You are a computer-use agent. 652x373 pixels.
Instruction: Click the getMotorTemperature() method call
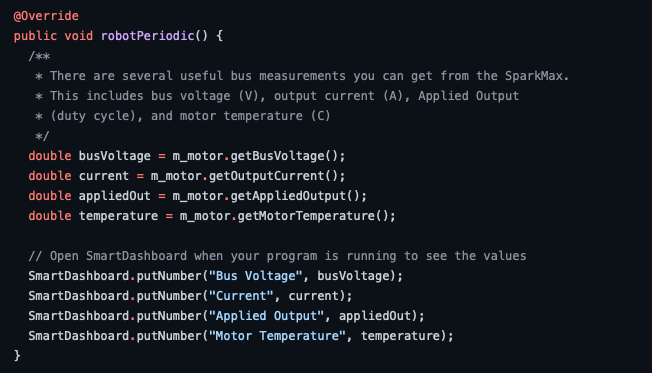313,216
